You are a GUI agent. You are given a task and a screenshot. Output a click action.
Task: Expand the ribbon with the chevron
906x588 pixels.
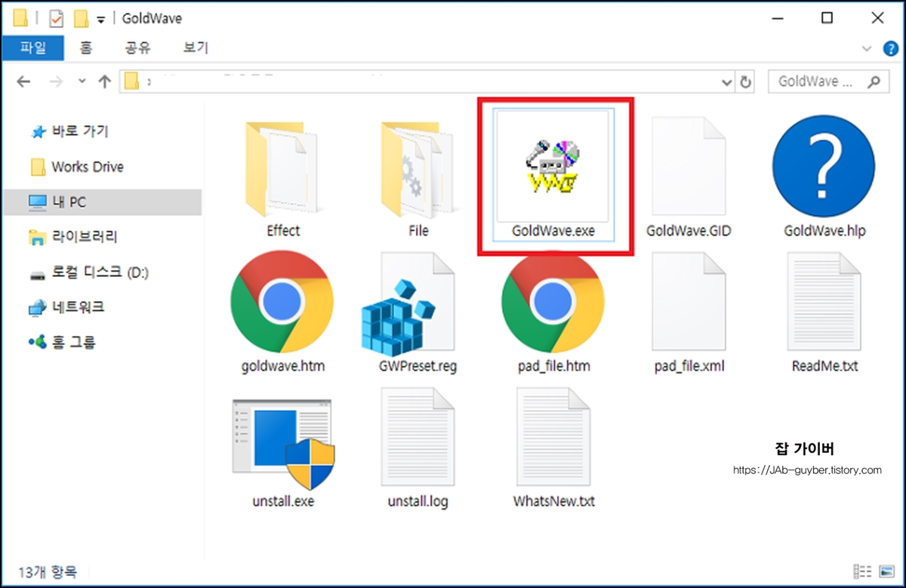coord(867,48)
